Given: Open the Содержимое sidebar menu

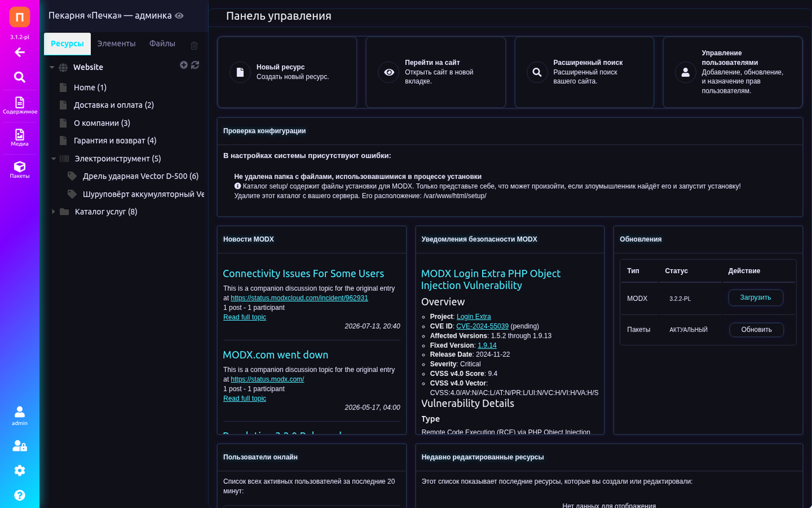Looking at the screenshot, I should click(20, 105).
